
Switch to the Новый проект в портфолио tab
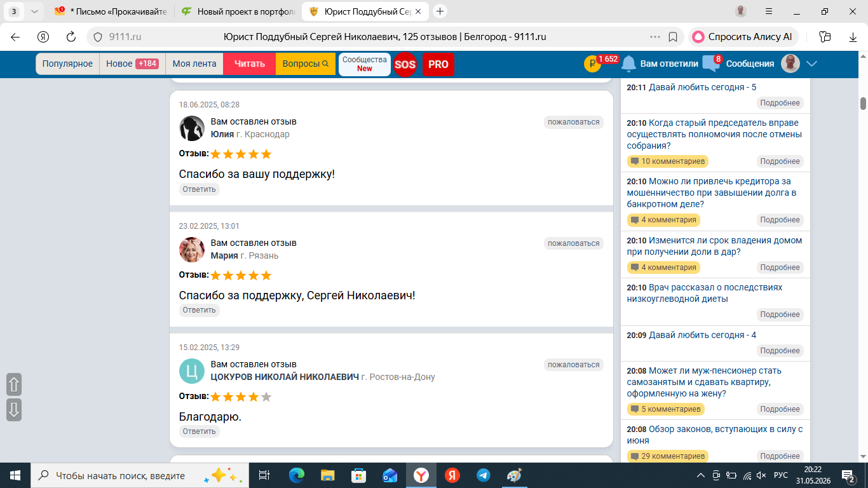237,11
